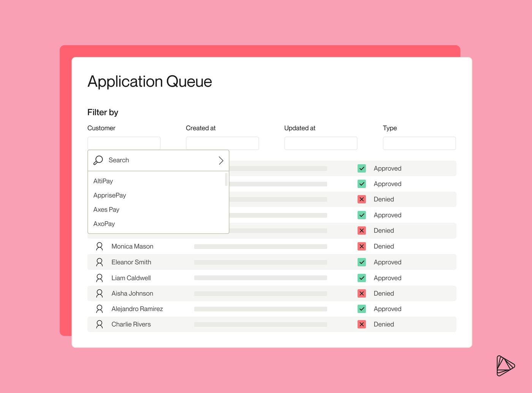
Task: Click the magnifying glass search icon
Action: 98,160
